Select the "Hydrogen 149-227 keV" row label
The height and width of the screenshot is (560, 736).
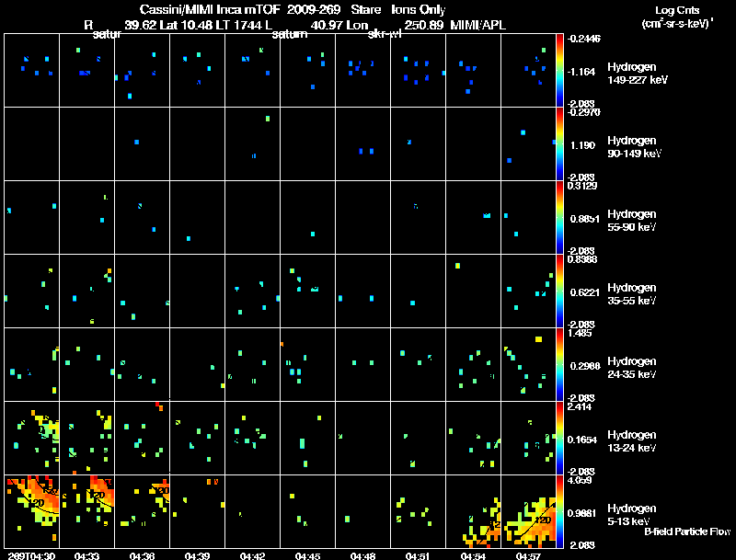point(638,74)
